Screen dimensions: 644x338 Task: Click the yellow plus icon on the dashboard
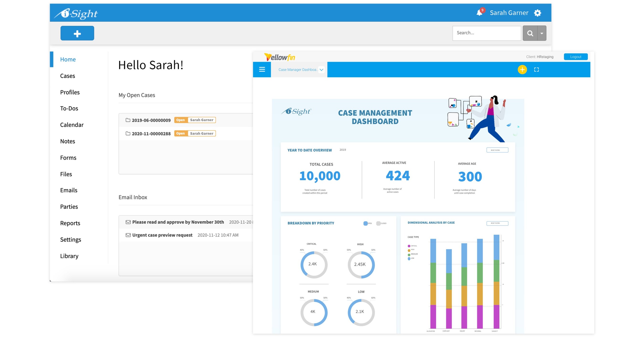[522, 70]
